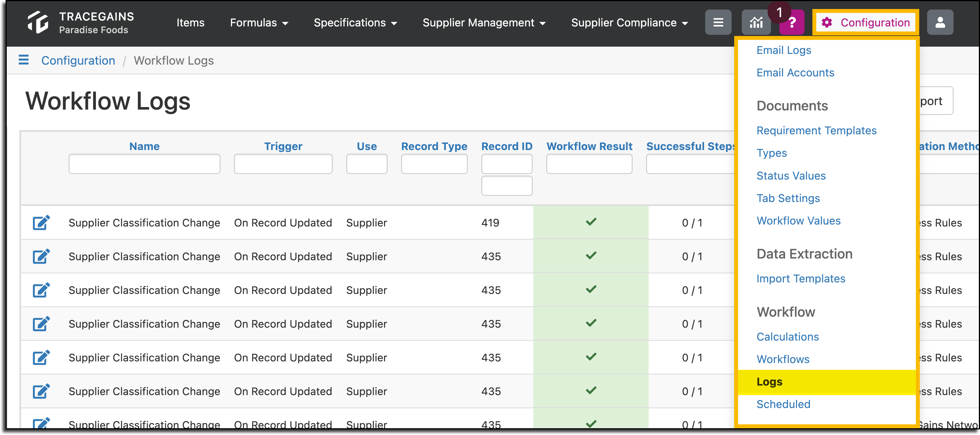
Task: Open Workflow Values
Action: click(x=798, y=220)
